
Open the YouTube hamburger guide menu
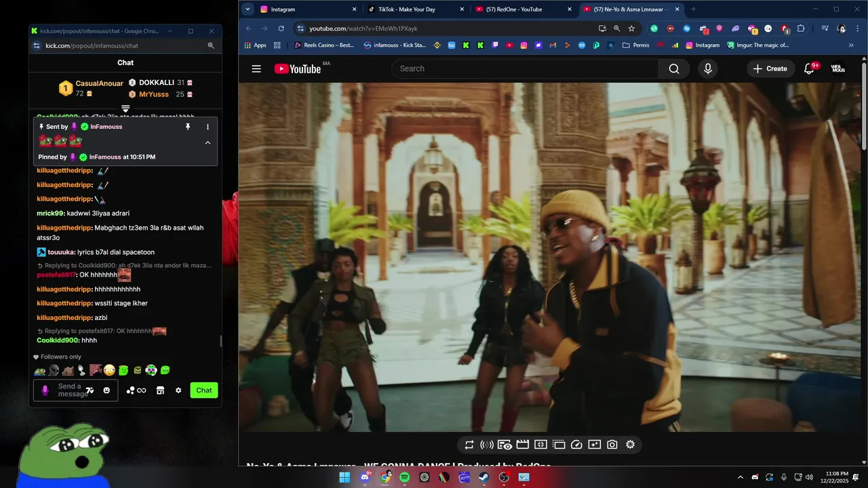coord(256,68)
